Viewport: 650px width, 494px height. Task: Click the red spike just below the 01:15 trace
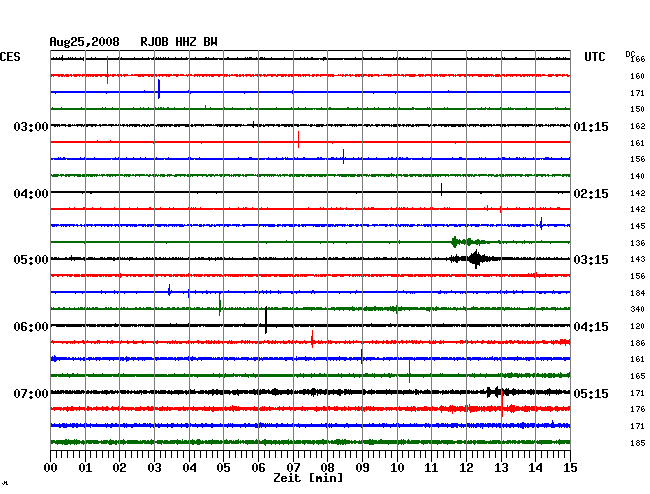point(298,140)
